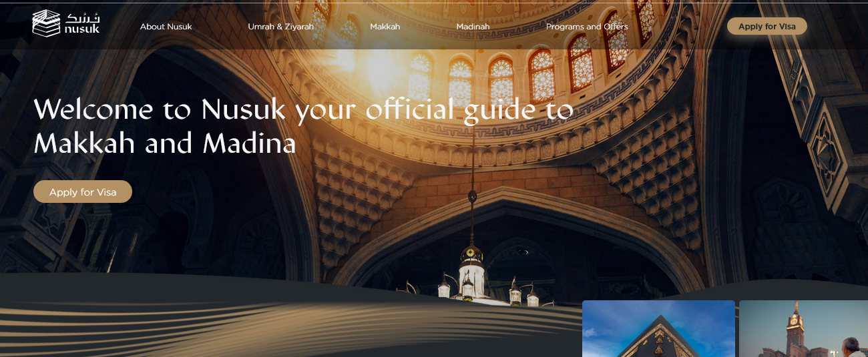Click the lowercase 'nusuk' logo text
868x357 pixels.
coord(82,29)
